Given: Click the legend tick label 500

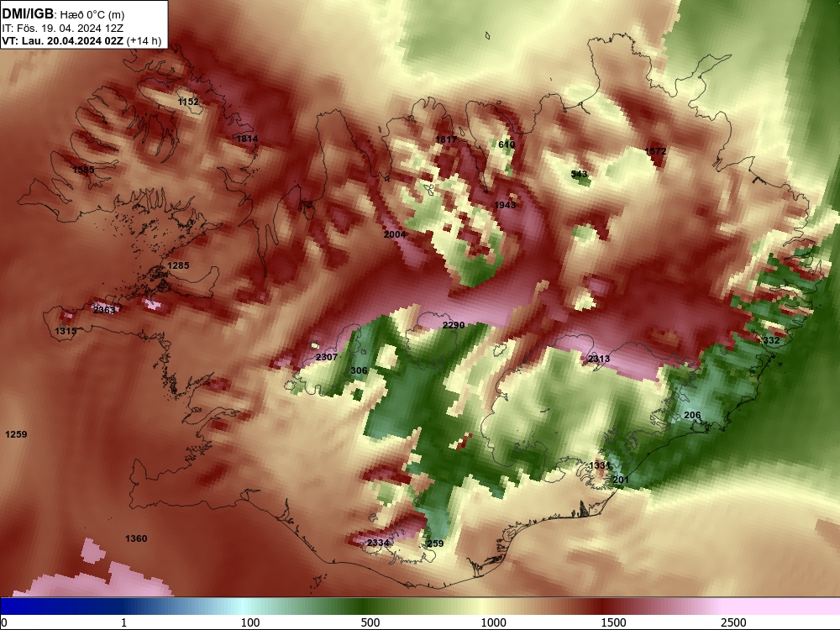Looking at the screenshot, I should point(370,622).
